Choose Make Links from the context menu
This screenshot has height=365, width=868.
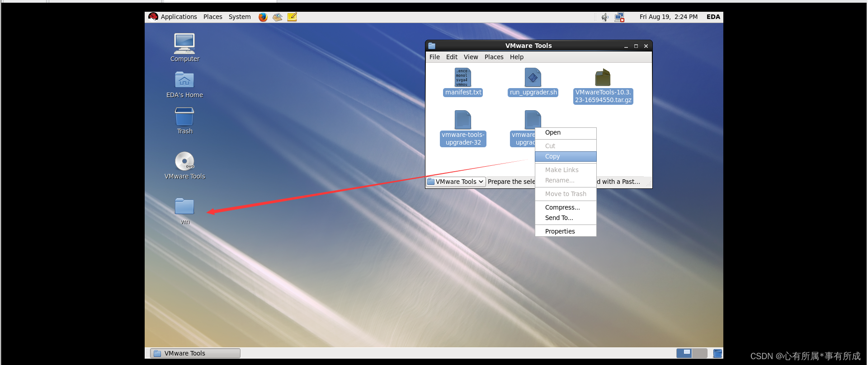[566, 170]
